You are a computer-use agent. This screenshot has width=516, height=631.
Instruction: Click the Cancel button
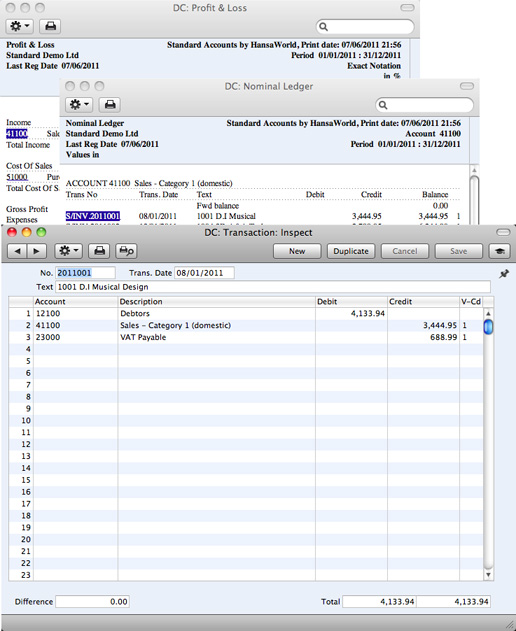coord(405,251)
